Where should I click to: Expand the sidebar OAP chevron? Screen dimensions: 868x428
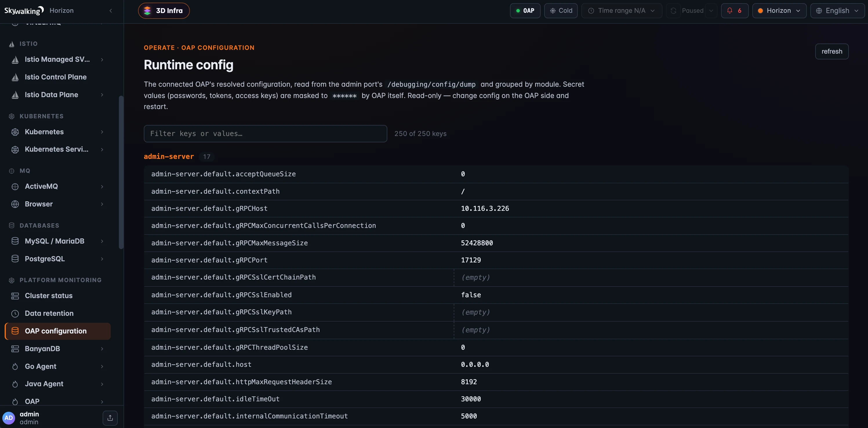click(102, 402)
